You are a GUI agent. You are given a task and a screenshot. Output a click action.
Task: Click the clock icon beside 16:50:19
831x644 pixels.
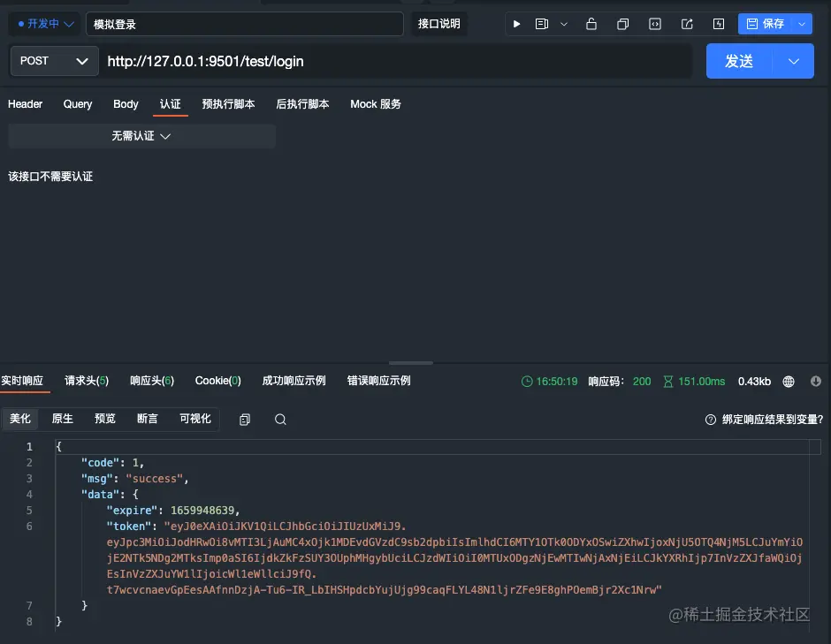click(x=527, y=382)
